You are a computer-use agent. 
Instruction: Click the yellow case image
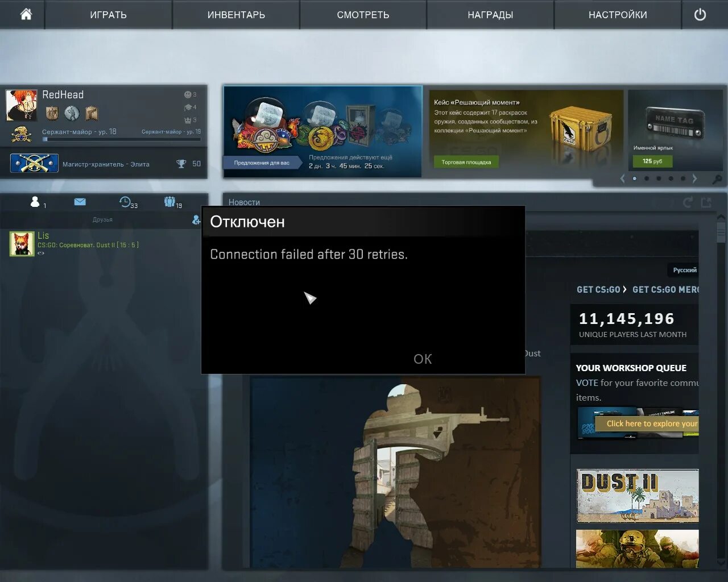pos(580,130)
